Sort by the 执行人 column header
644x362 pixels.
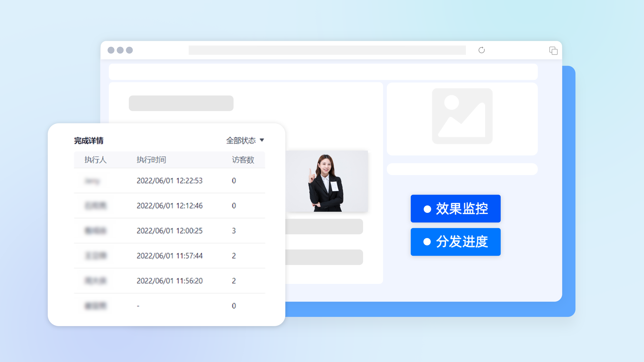coord(96,160)
